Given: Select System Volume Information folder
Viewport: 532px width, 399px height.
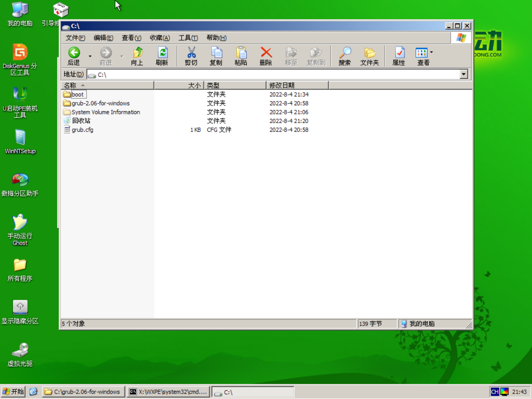Looking at the screenshot, I should point(102,112).
